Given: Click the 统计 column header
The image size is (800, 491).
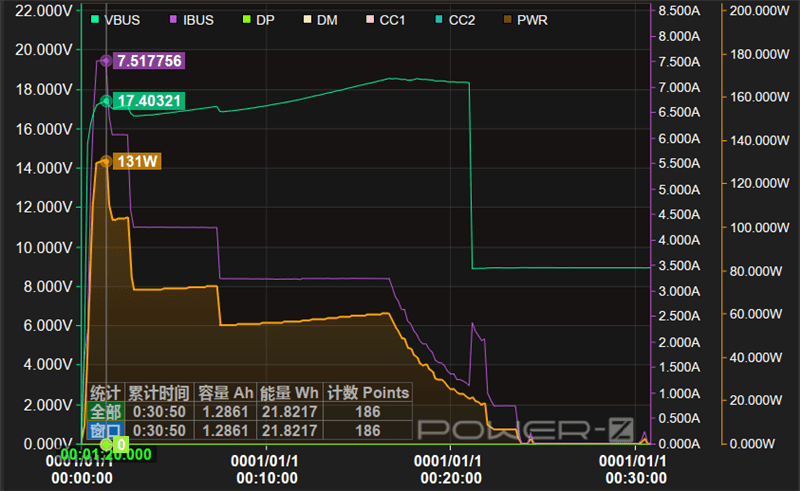Looking at the screenshot, I should coord(106,393).
